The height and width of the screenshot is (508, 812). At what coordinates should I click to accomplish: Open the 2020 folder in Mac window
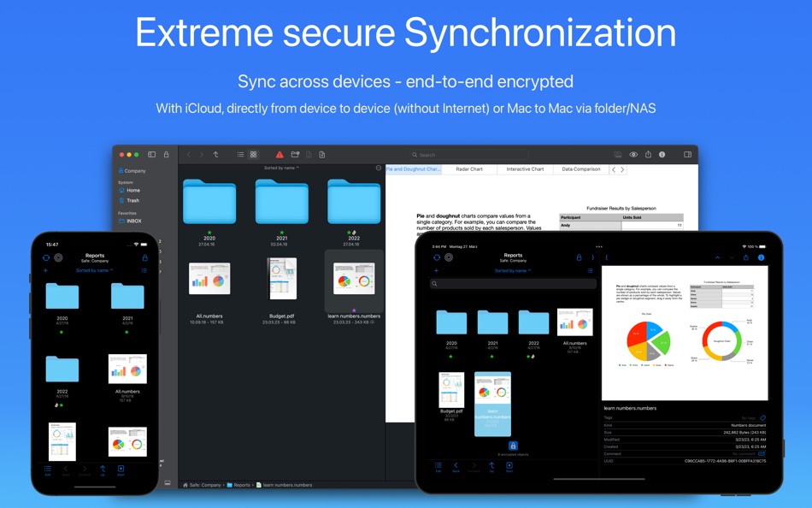click(x=209, y=202)
